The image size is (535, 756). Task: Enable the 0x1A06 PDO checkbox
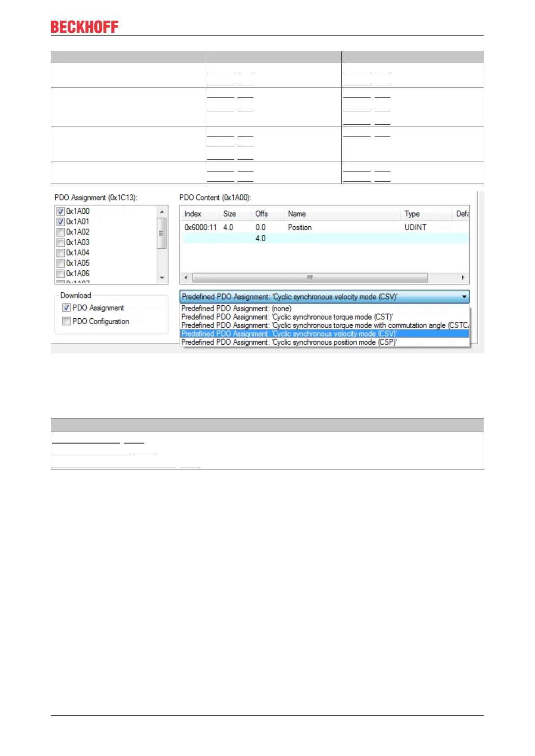[61, 273]
